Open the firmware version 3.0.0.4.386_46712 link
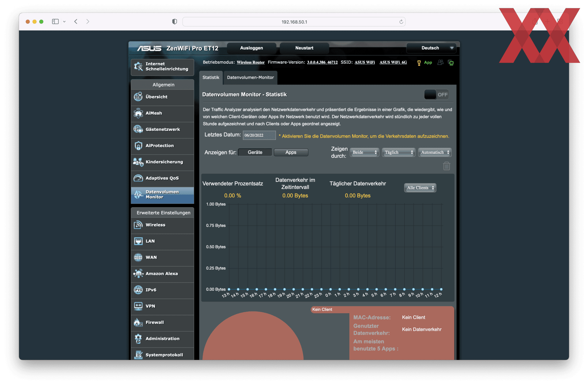The height and width of the screenshot is (385, 588). (x=322, y=63)
